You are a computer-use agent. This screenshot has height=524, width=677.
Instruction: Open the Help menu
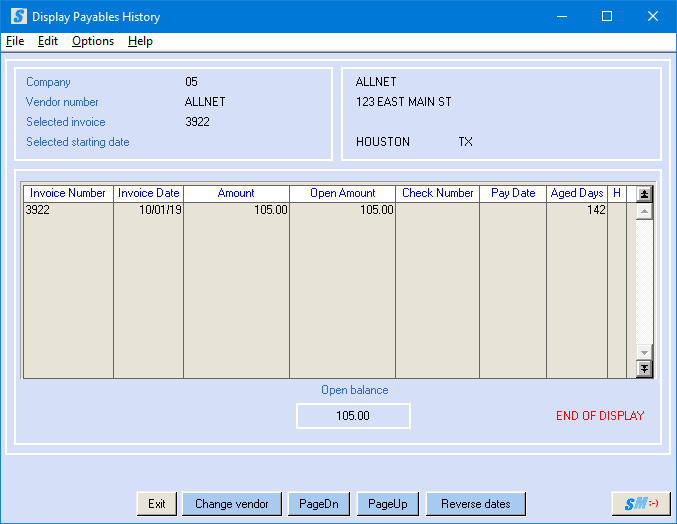[x=140, y=41]
